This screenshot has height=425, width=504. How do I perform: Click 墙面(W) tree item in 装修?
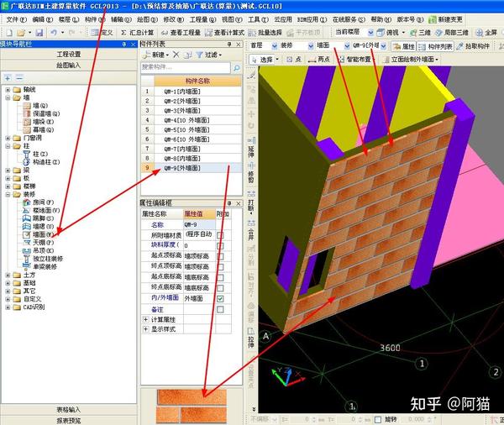[x=39, y=234]
